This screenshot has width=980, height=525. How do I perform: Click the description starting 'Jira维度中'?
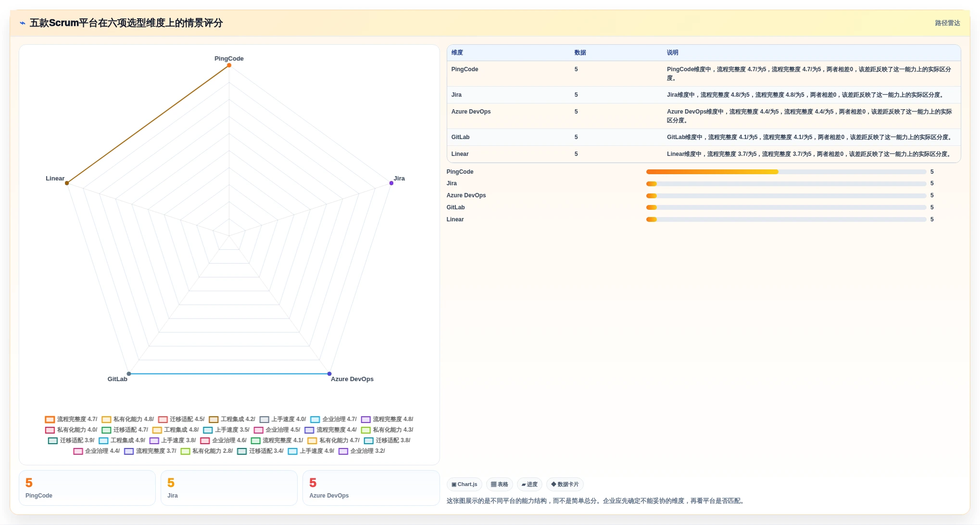[806, 95]
